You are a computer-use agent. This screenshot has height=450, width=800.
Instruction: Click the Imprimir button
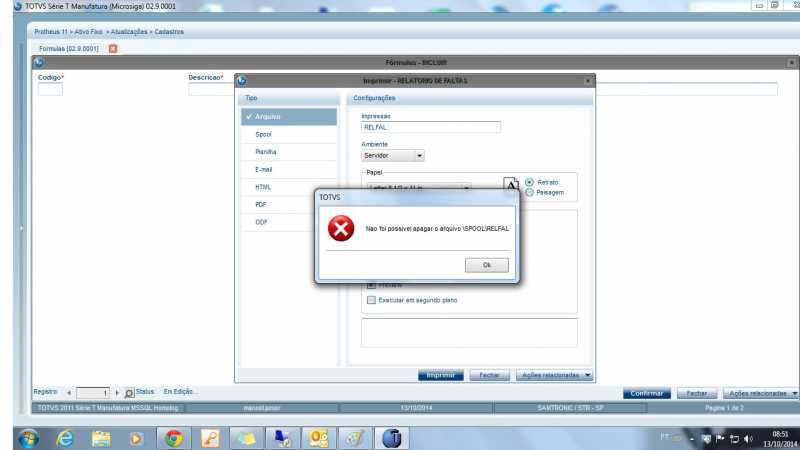coord(441,376)
